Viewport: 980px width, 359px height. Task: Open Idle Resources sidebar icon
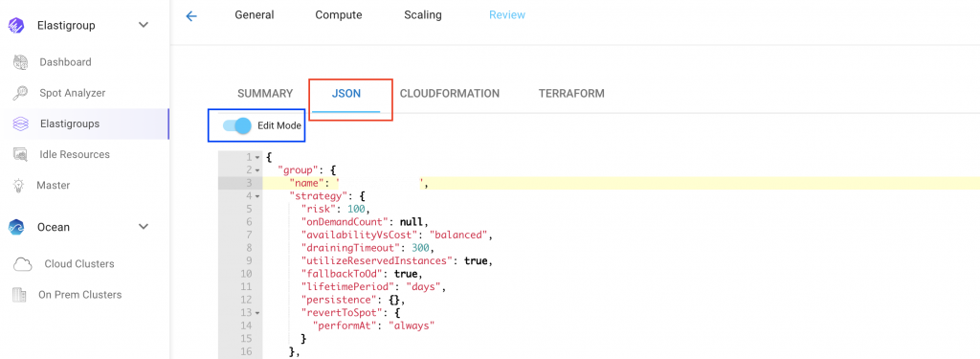(x=21, y=154)
